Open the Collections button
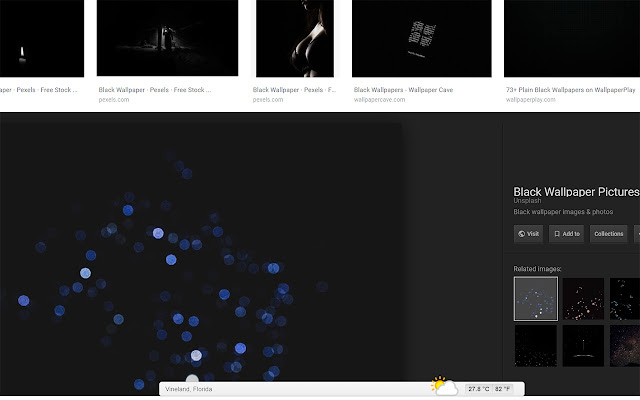Screen dimensions: 640x400 click(609, 234)
